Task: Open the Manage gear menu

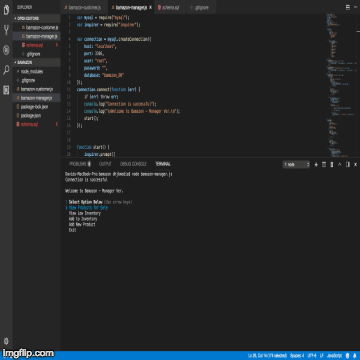Action: [6, 341]
